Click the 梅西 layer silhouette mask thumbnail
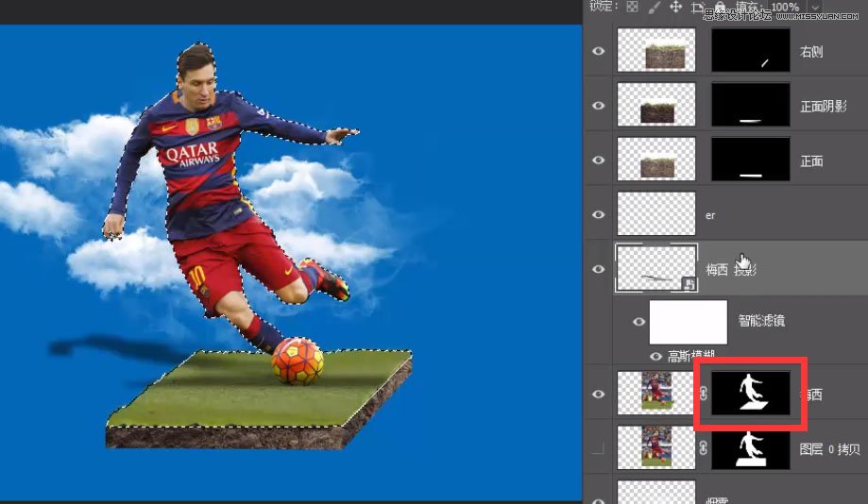Image resolution: width=868 pixels, height=504 pixels. click(x=750, y=394)
